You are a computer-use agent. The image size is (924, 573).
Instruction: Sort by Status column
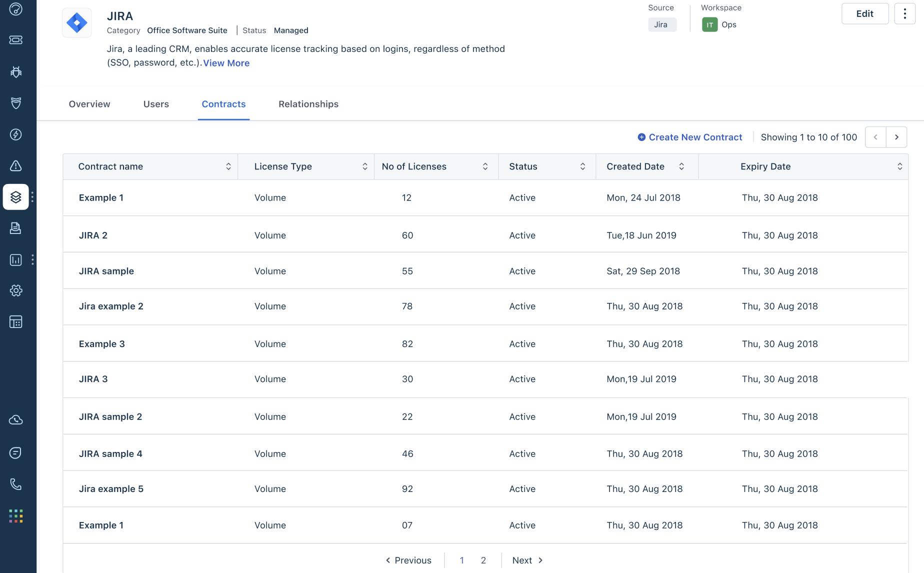click(x=582, y=166)
